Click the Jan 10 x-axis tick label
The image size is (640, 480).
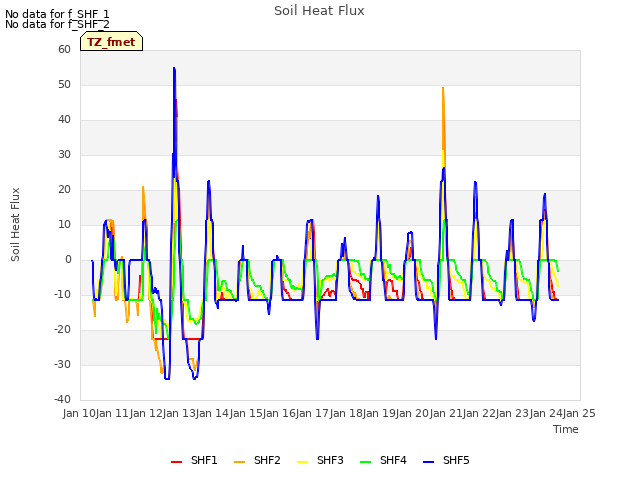click(x=79, y=413)
